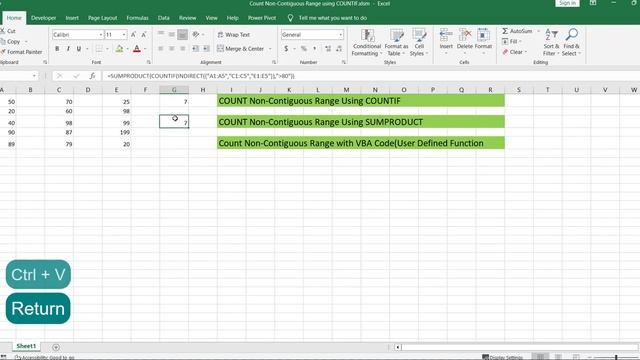Viewport: 640px width, 360px height.
Task: Select the Sheet1 tab
Action: [x=26, y=346]
